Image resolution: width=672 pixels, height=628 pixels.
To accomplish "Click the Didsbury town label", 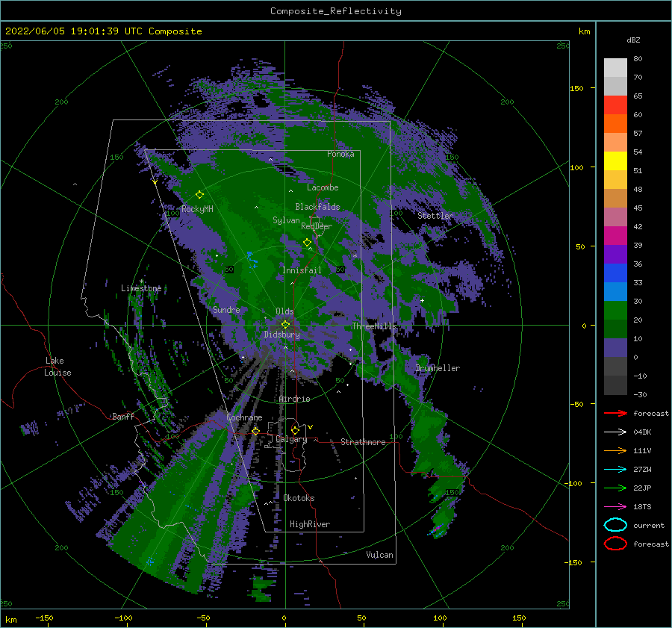I will pyautogui.click(x=282, y=335).
